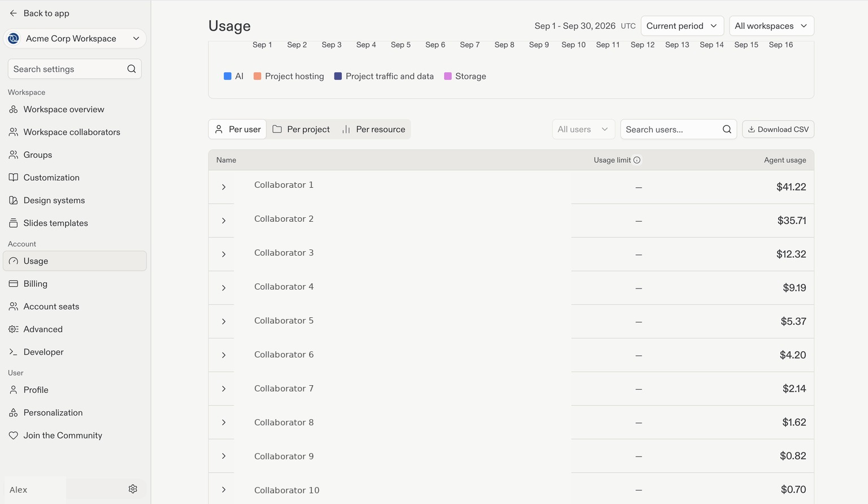This screenshot has height=504, width=868.
Task: Open the All users filter dropdown
Action: (x=583, y=129)
